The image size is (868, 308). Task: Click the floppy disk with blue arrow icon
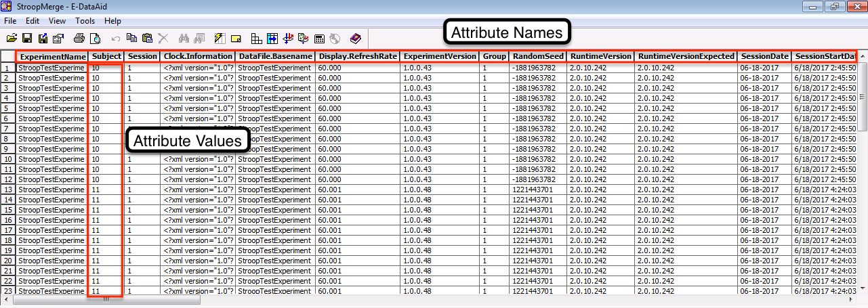pos(43,39)
